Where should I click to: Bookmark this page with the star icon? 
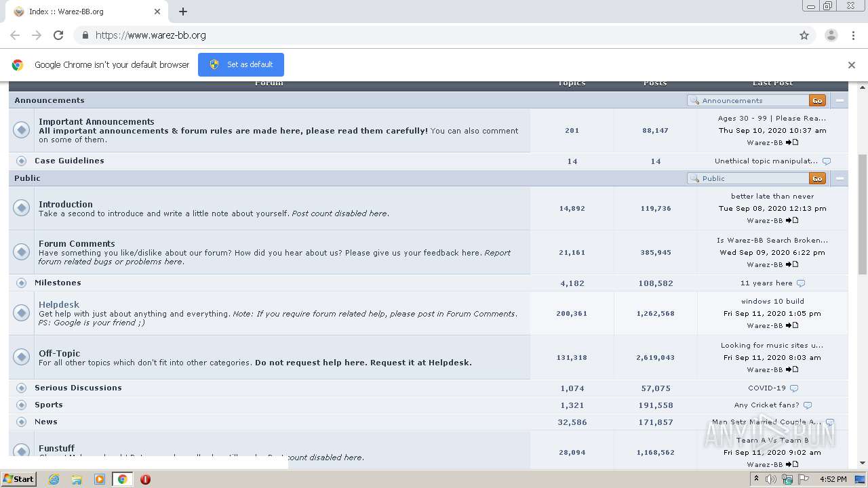804,35
